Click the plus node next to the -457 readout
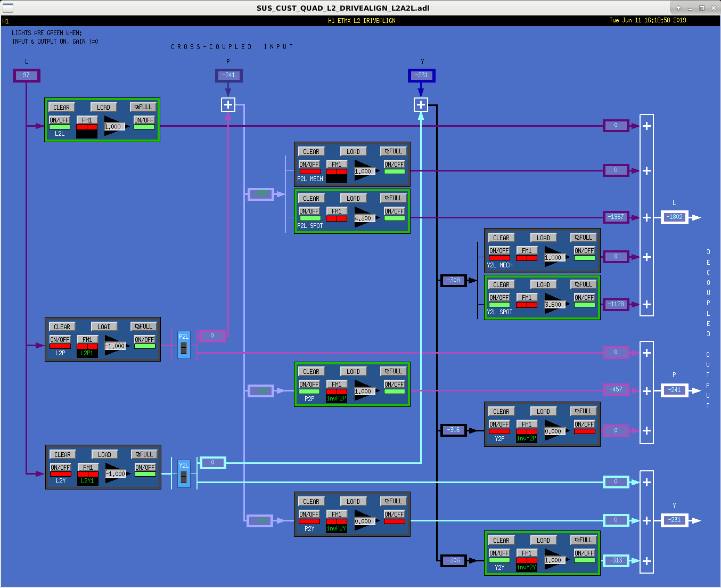This screenshot has width=721, height=588. pos(646,391)
